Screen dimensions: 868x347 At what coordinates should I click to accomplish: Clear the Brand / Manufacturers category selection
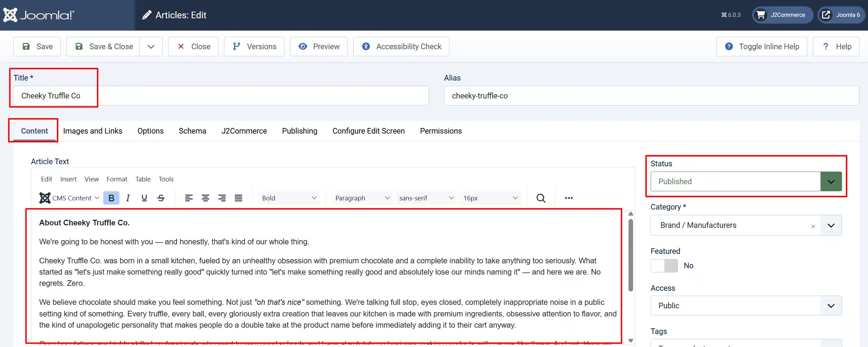[813, 226]
